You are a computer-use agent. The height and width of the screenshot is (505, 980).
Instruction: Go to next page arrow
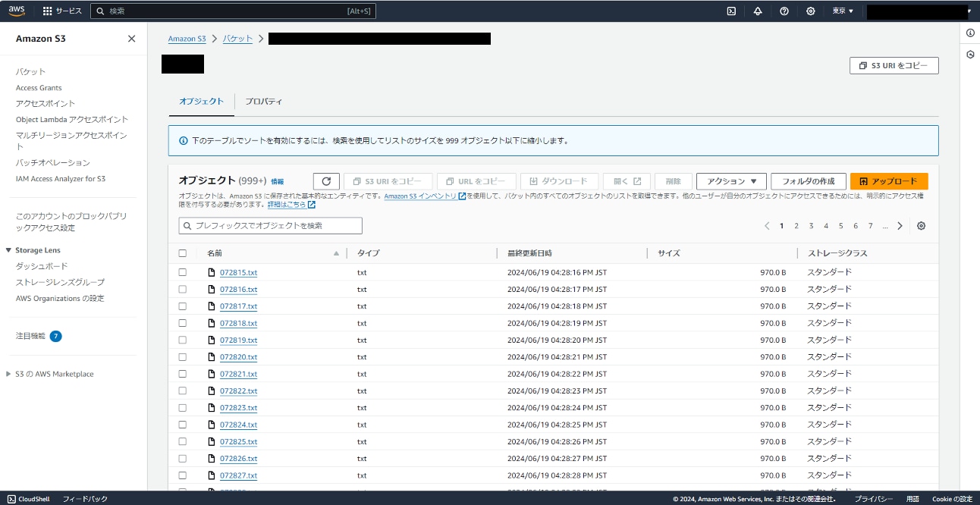[900, 226]
